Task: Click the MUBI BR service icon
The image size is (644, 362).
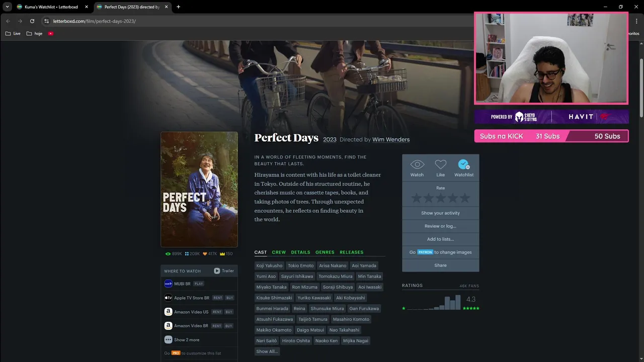Action: tap(169, 284)
